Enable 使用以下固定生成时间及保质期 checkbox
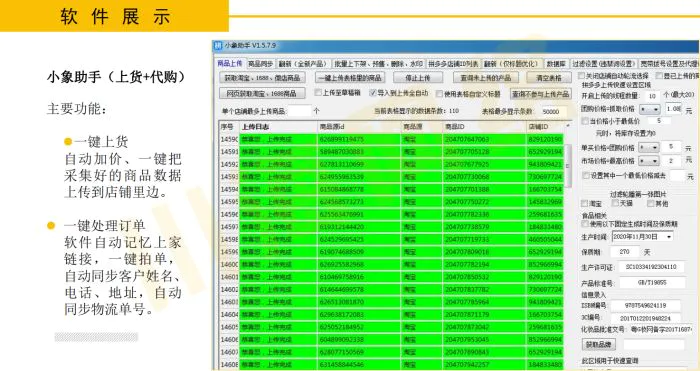The height and width of the screenshot is (371, 700). pos(585,224)
